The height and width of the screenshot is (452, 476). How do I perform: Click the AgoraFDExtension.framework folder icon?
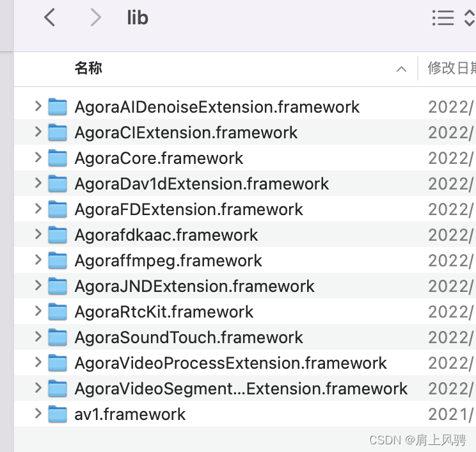(x=58, y=209)
